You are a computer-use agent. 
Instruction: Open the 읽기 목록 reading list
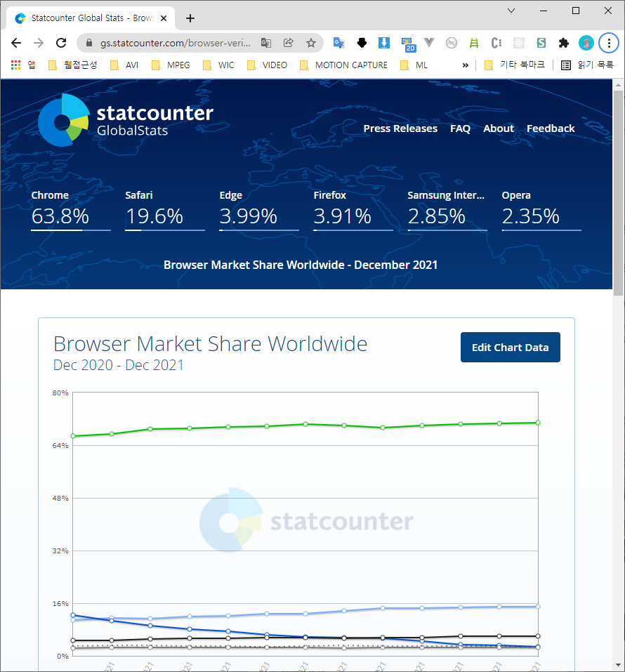click(x=587, y=65)
